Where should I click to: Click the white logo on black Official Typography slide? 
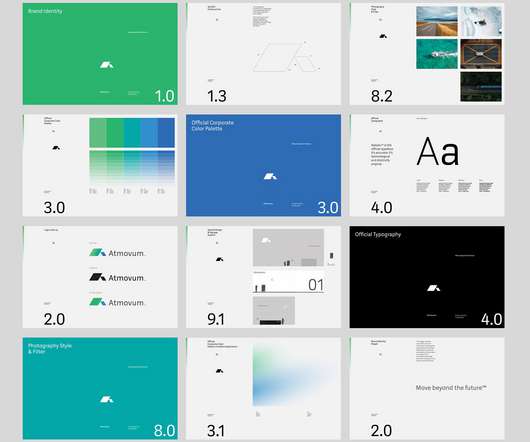pos(434,288)
